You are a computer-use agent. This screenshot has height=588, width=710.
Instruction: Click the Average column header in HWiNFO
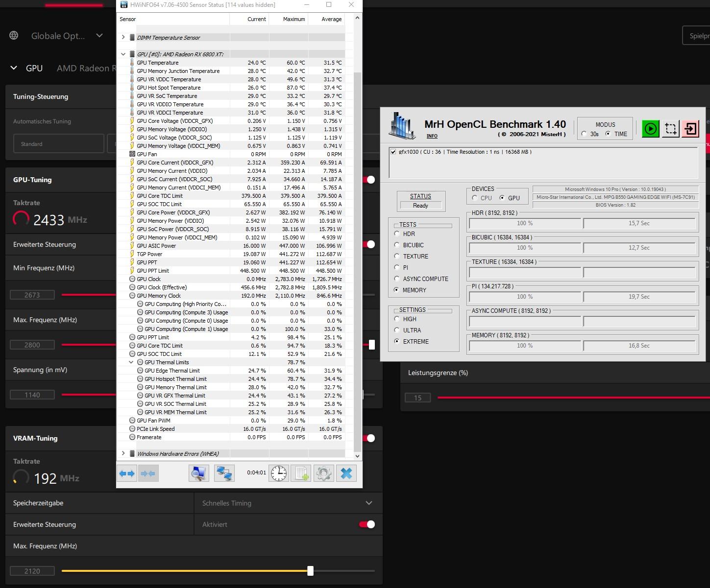(x=326, y=19)
